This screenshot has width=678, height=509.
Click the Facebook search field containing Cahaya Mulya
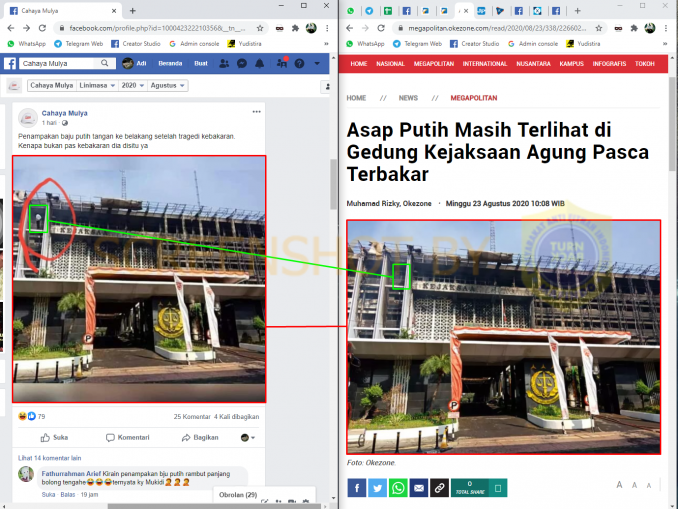pos(58,64)
